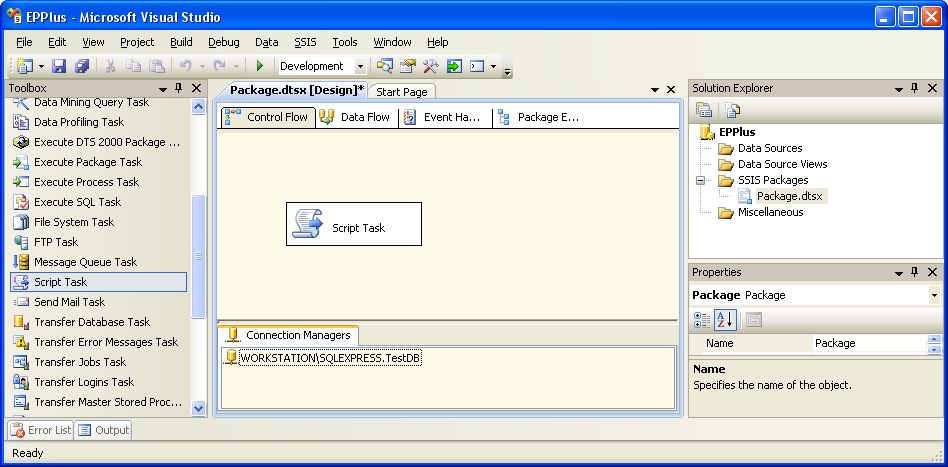Switch to the Control Flow designer tab
The image size is (948, 467).
pyautogui.click(x=267, y=117)
